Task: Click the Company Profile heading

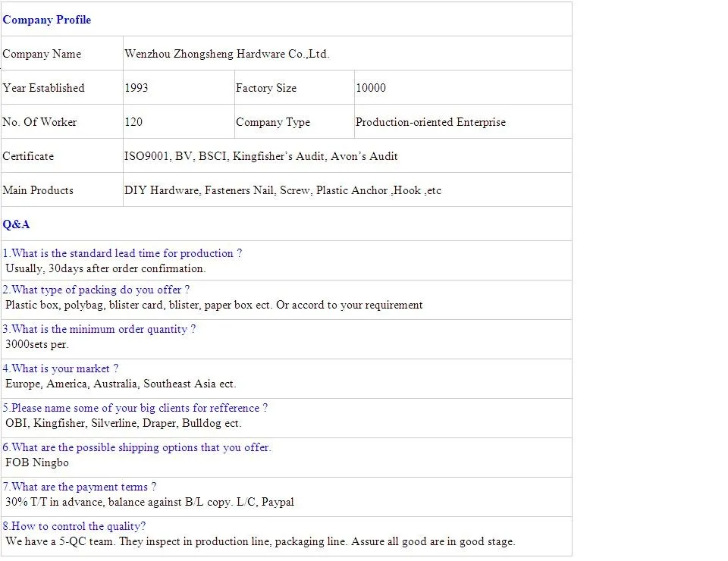Action: 46,20
